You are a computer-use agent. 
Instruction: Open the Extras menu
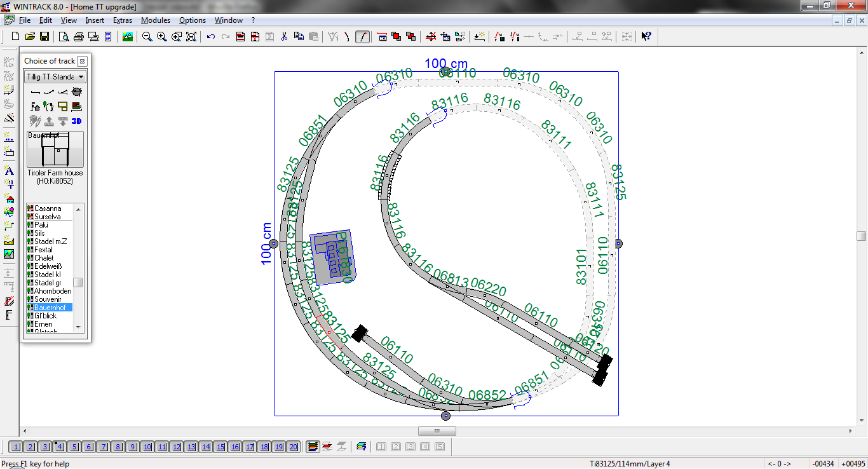(x=123, y=20)
